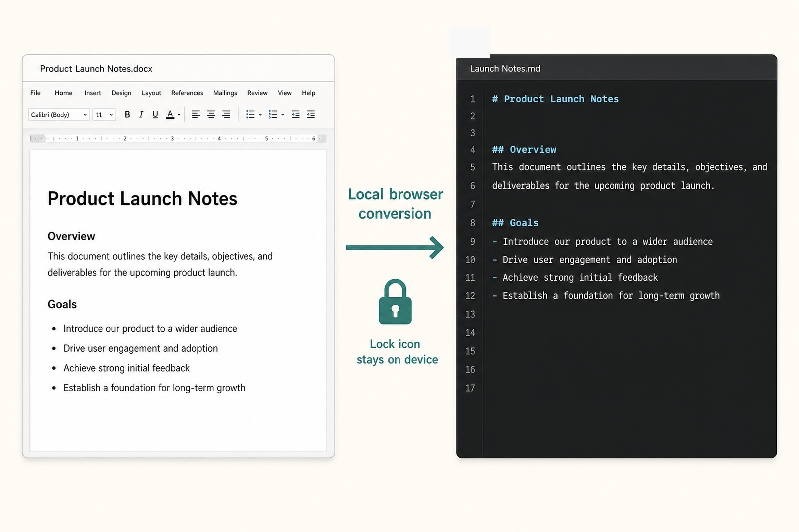Align text left
Viewport: 799px width, 532px height.
(x=196, y=114)
